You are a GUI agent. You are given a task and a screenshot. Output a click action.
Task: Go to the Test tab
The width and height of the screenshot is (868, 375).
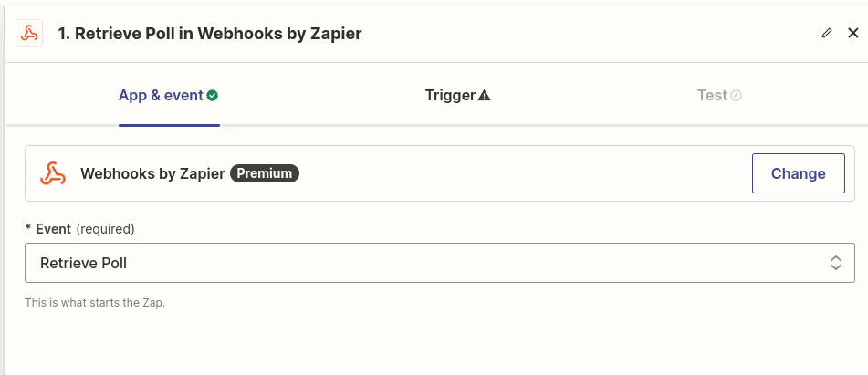click(712, 96)
